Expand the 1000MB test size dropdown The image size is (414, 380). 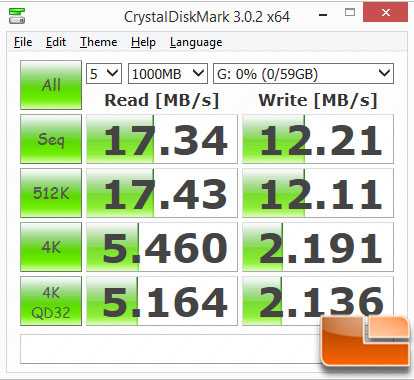click(168, 74)
